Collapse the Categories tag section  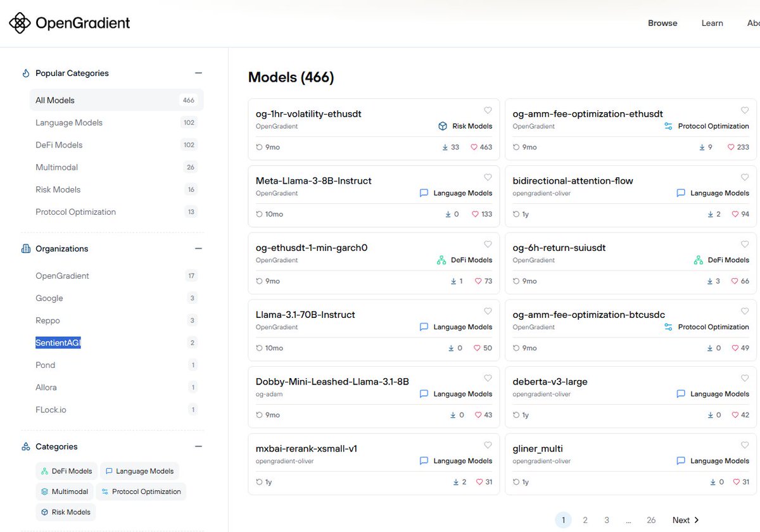point(198,446)
